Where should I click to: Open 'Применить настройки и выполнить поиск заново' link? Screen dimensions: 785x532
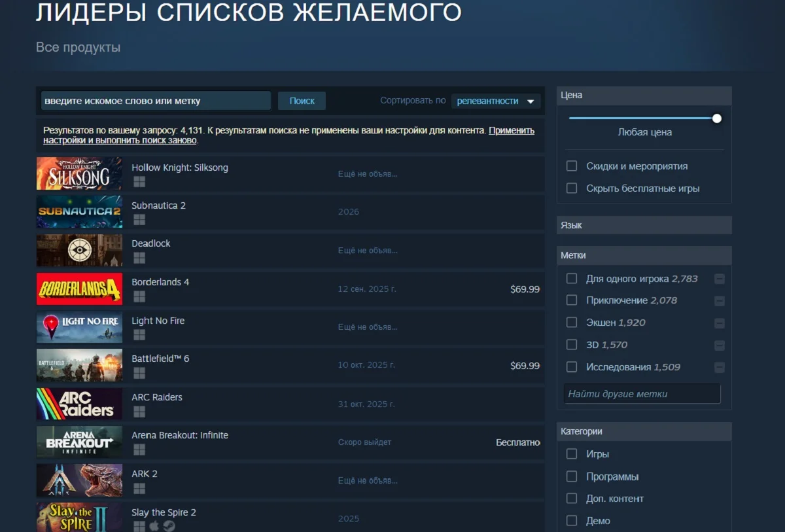click(x=288, y=135)
